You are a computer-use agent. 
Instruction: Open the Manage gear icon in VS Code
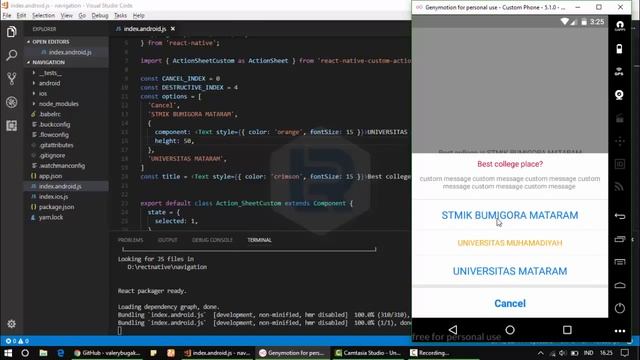(11, 324)
